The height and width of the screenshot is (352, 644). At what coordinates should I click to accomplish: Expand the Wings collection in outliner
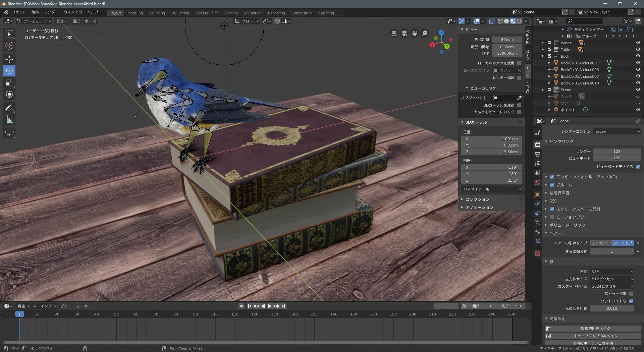point(543,43)
